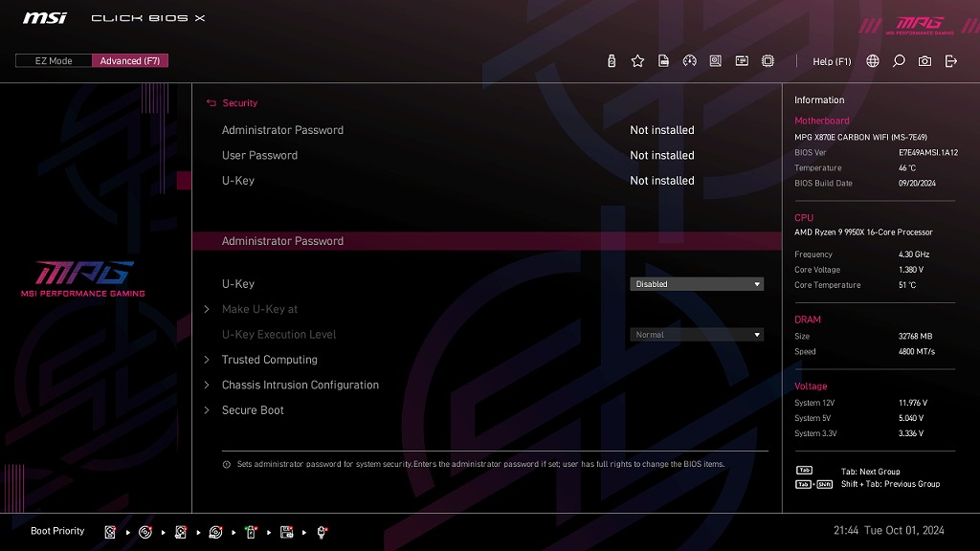Viewport: 980px width, 551px height.
Task: Click Administrator Password 'Not installed' value
Action: (x=662, y=130)
